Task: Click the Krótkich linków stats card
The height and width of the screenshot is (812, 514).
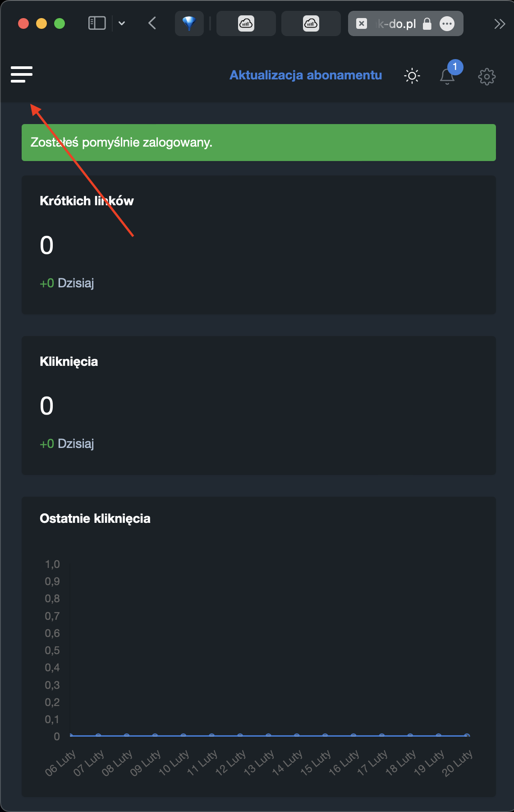Action: pyautogui.click(x=259, y=245)
